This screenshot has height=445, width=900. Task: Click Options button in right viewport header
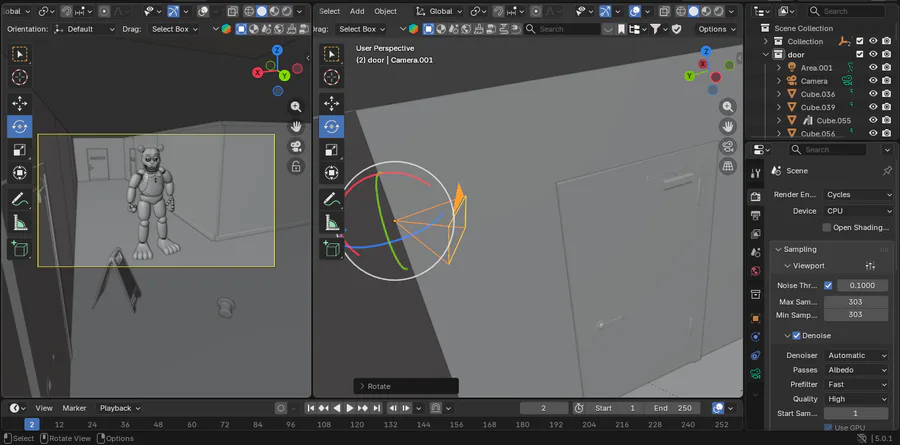(716, 29)
